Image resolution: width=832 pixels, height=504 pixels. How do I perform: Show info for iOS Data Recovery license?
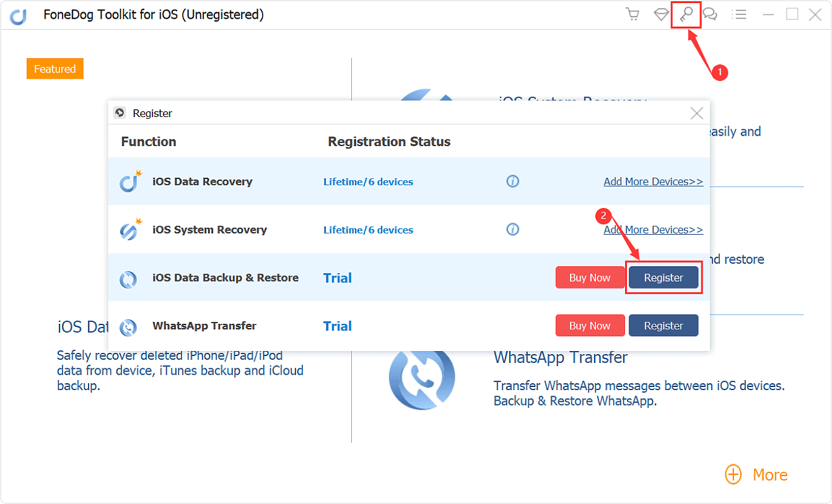click(x=512, y=181)
